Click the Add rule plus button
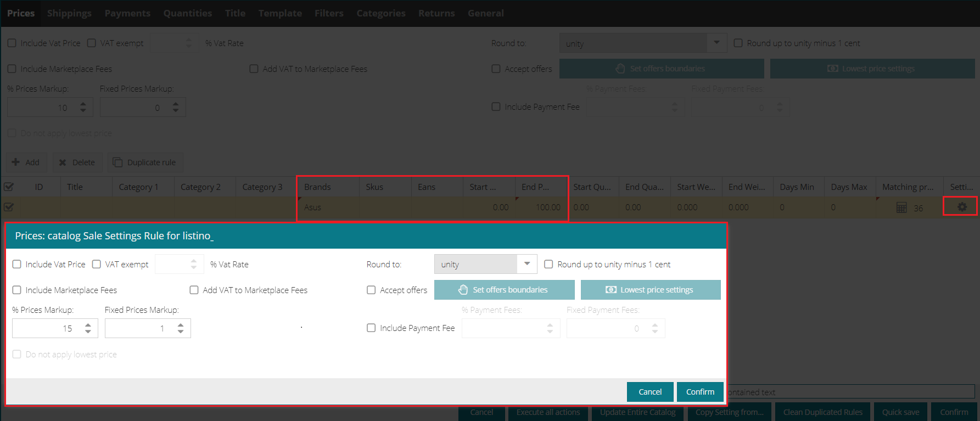 point(26,162)
